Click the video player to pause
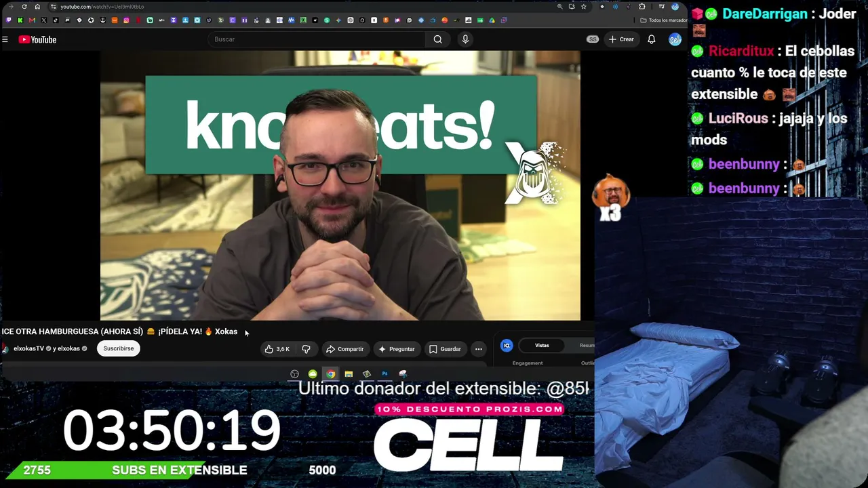 pyautogui.click(x=340, y=185)
